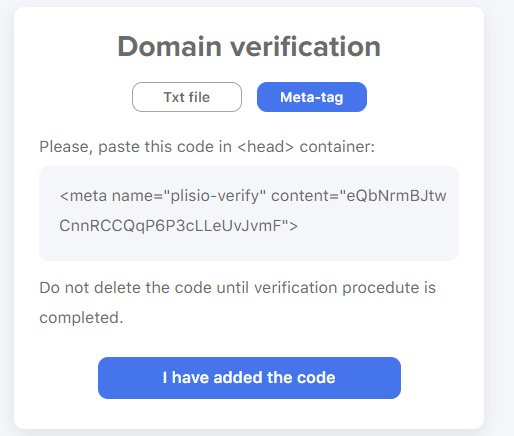The image size is (514, 436).
Task: Click the <head> word in instructions
Action: click(x=265, y=147)
